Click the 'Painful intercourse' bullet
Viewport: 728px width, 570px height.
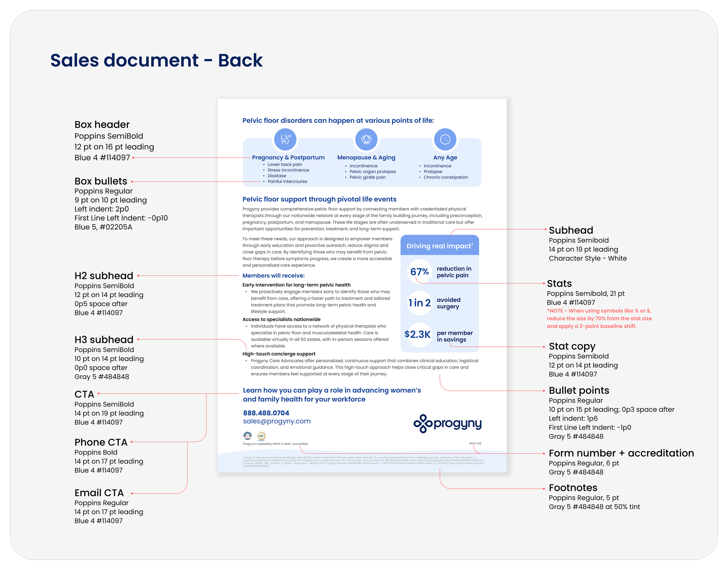287,181
